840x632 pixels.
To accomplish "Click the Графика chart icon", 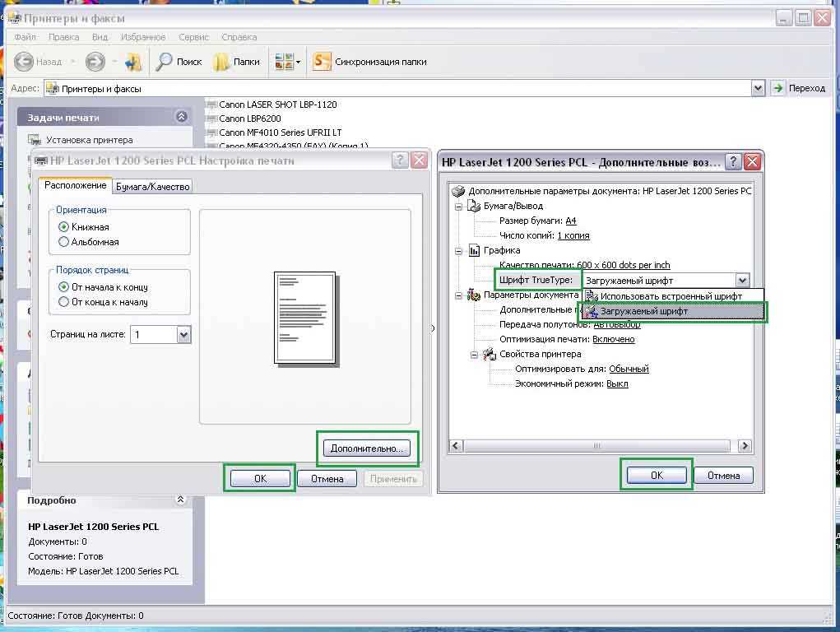I will coord(474,250).
